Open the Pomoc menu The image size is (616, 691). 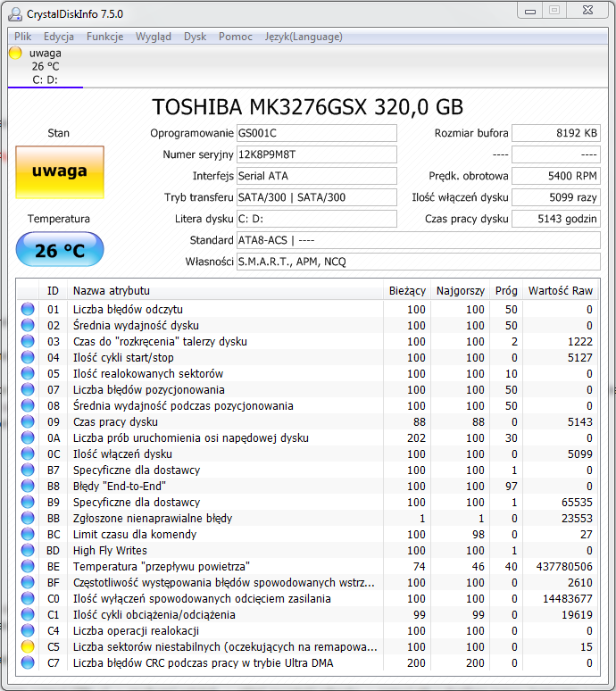tap(236, 37)
